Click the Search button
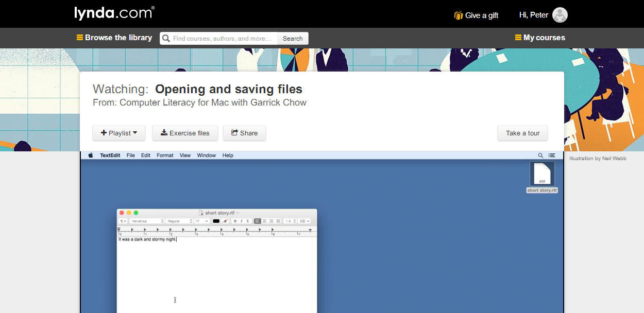Screen dimensions: 644x313 [x=293, y=39]
